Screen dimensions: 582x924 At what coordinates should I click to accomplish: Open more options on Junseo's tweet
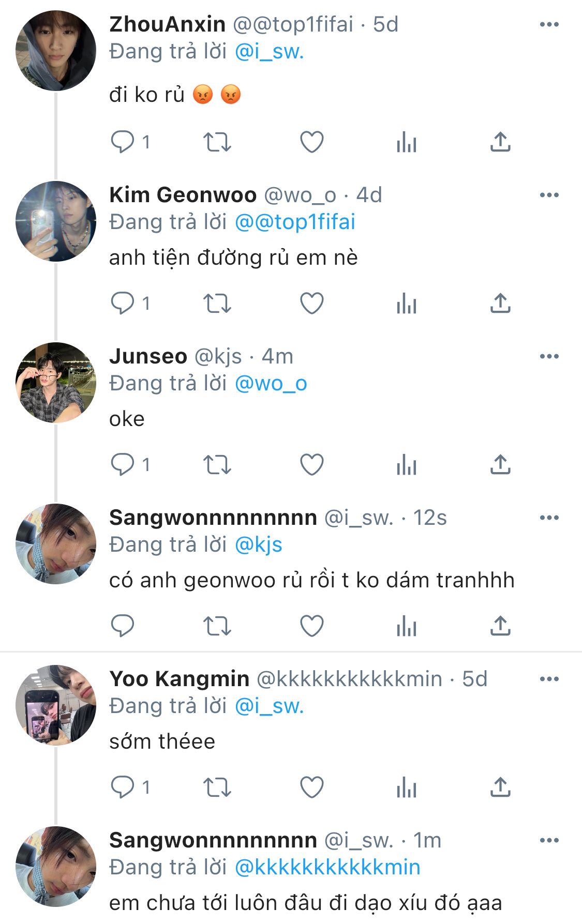[x=549, y=356]
